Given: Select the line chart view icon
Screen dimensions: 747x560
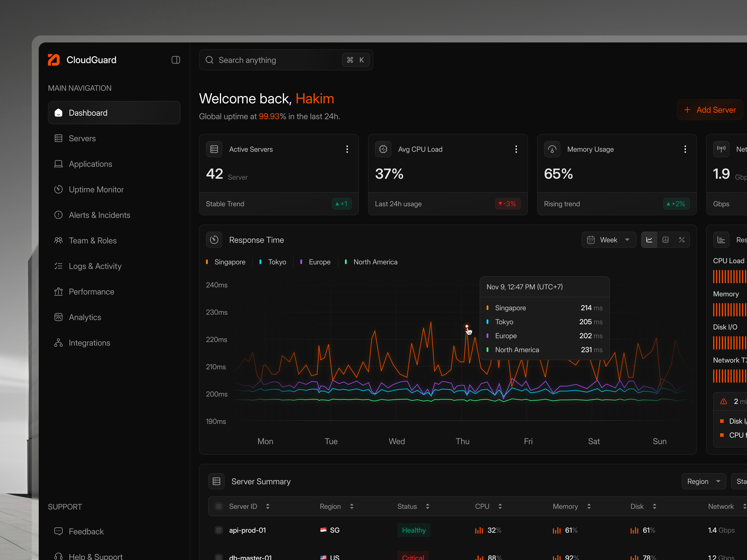Looking at the screenshot, I should (649, 240).
